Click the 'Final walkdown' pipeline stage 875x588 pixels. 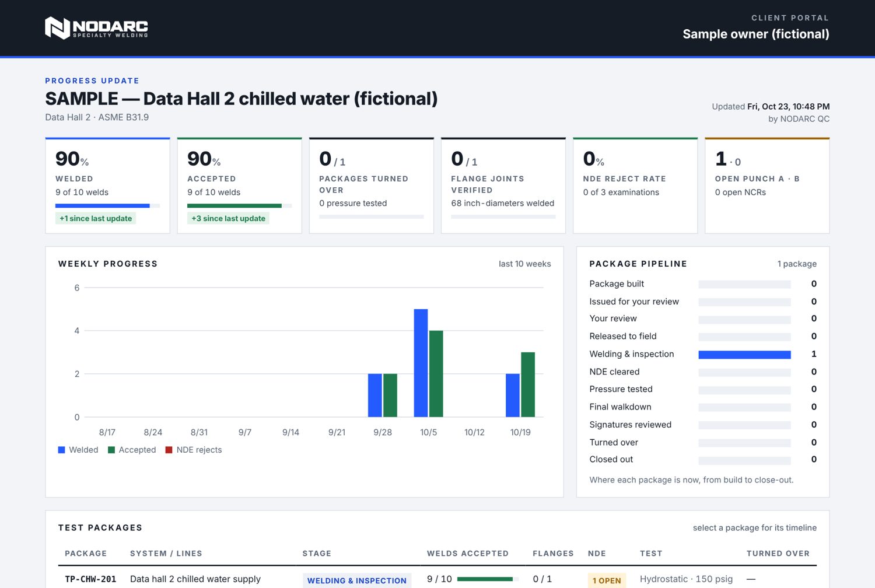pos(703,407)
